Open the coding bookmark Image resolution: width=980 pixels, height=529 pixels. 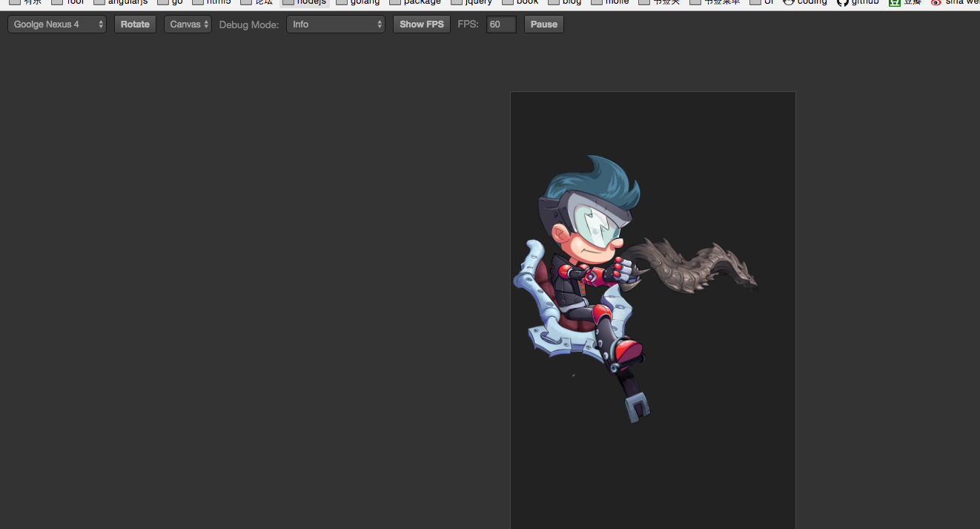(805, 2)
